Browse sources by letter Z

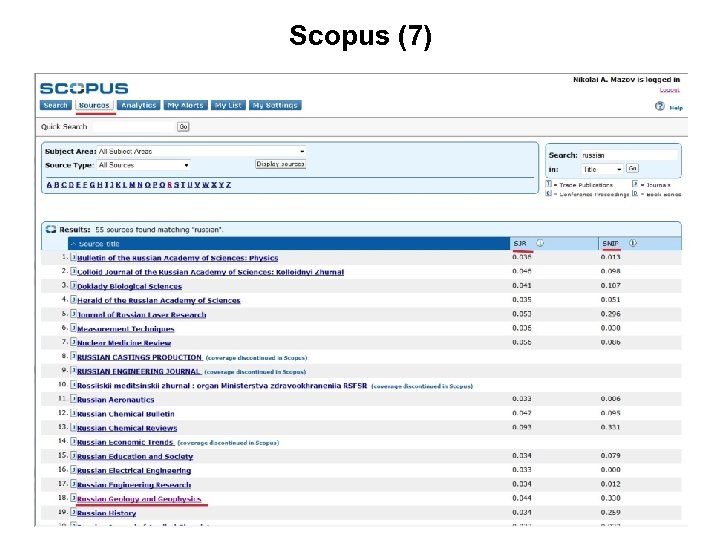click(x=229, y=185)
